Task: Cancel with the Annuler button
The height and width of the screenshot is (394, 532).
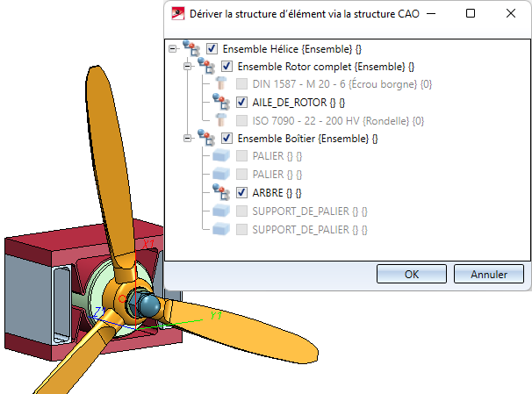Action: (489, 274)
